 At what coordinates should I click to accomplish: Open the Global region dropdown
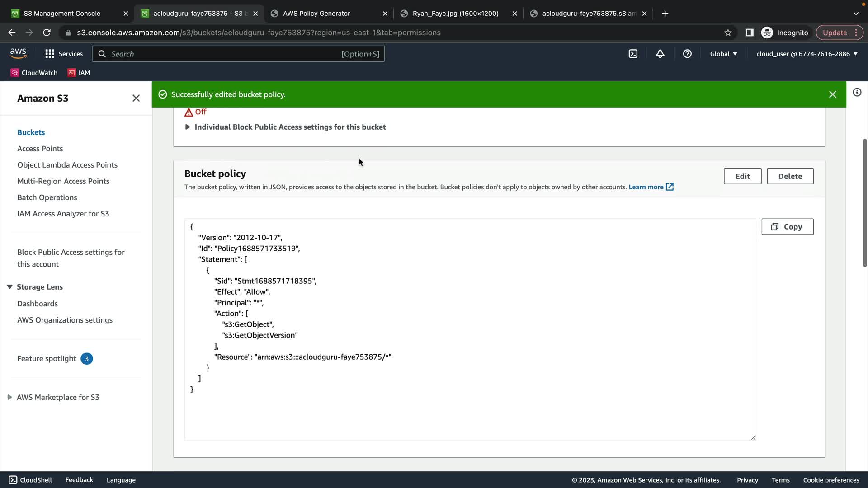point(723,54)
